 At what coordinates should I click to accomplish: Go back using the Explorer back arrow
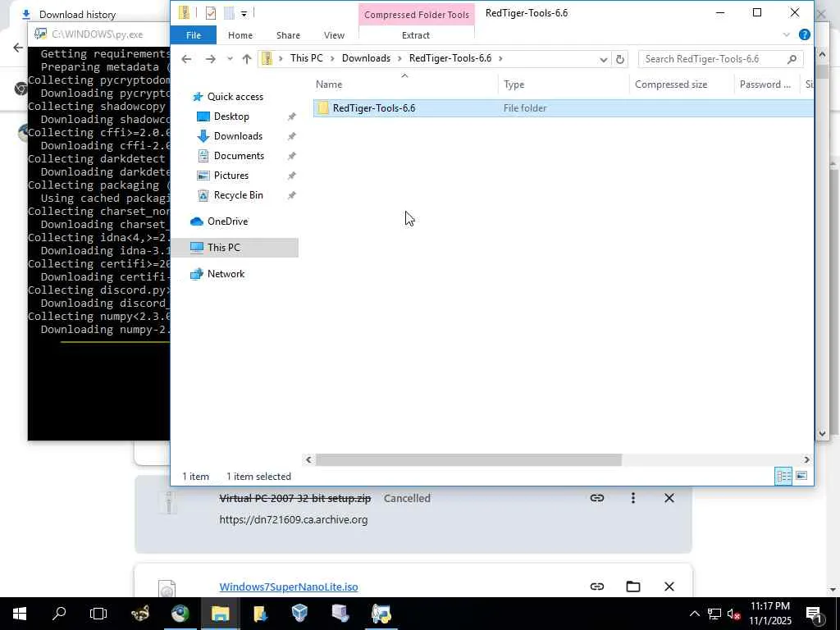[186, 59]
